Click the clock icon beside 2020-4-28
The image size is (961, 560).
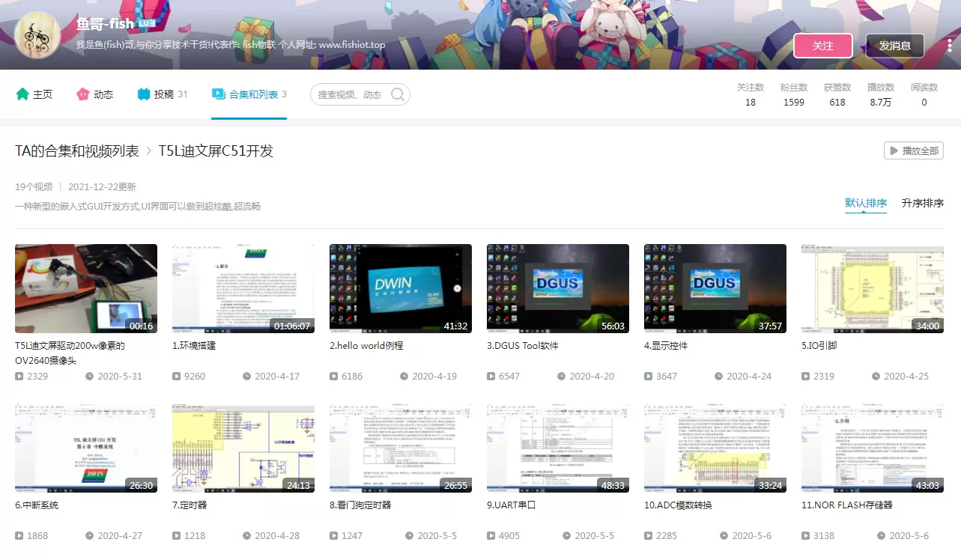247,536
